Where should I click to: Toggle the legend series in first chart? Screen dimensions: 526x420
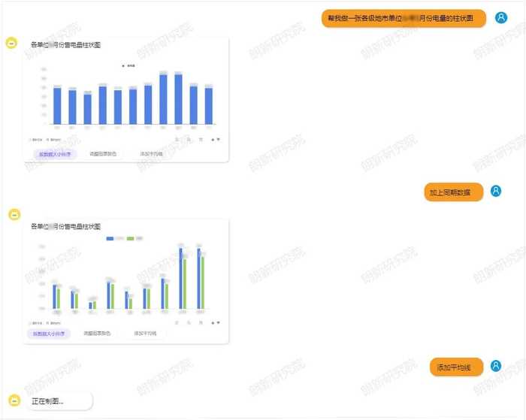coord(128,66)
